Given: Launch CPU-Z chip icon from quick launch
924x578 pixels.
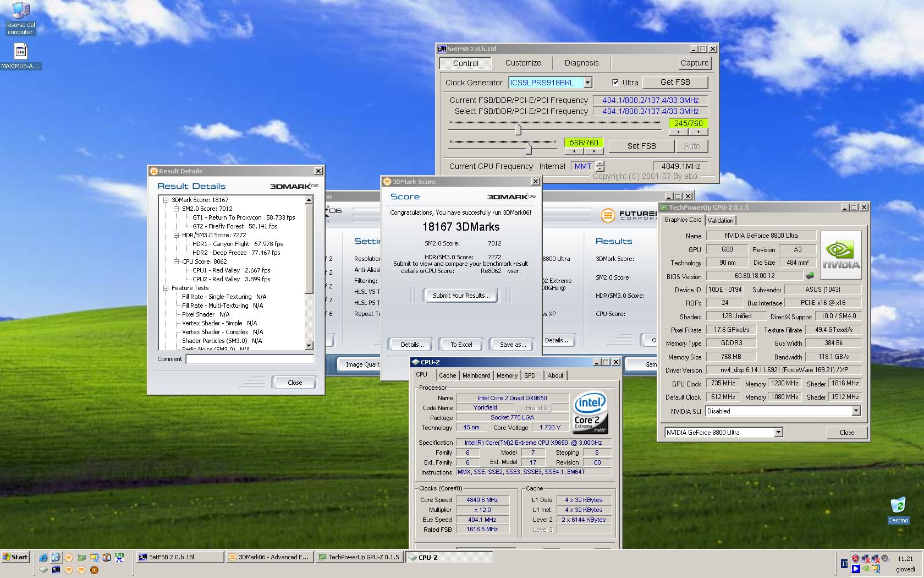Looking at the screenshot, I should click(x=43, y=570).
